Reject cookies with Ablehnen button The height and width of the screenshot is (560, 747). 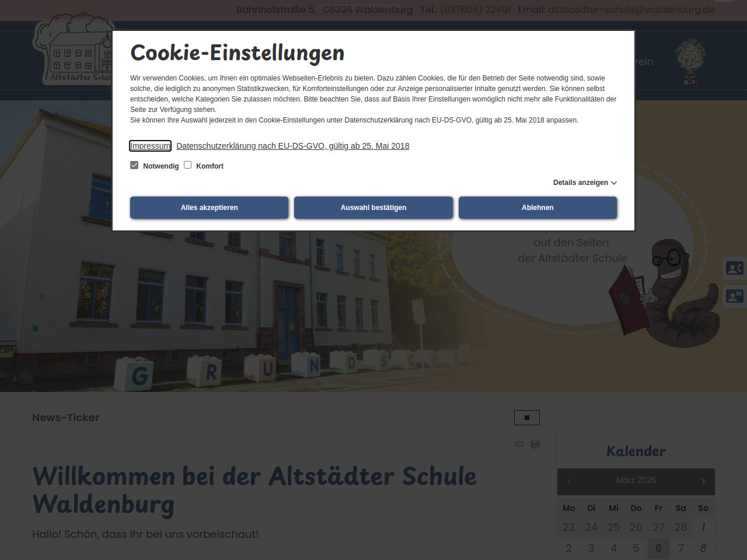tap(537, 208)
